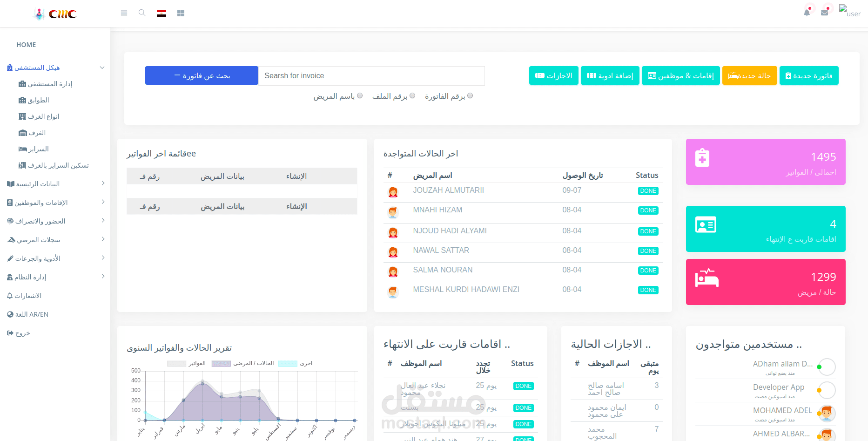Open the apps grid icon in header

click(x=181, y=14)
